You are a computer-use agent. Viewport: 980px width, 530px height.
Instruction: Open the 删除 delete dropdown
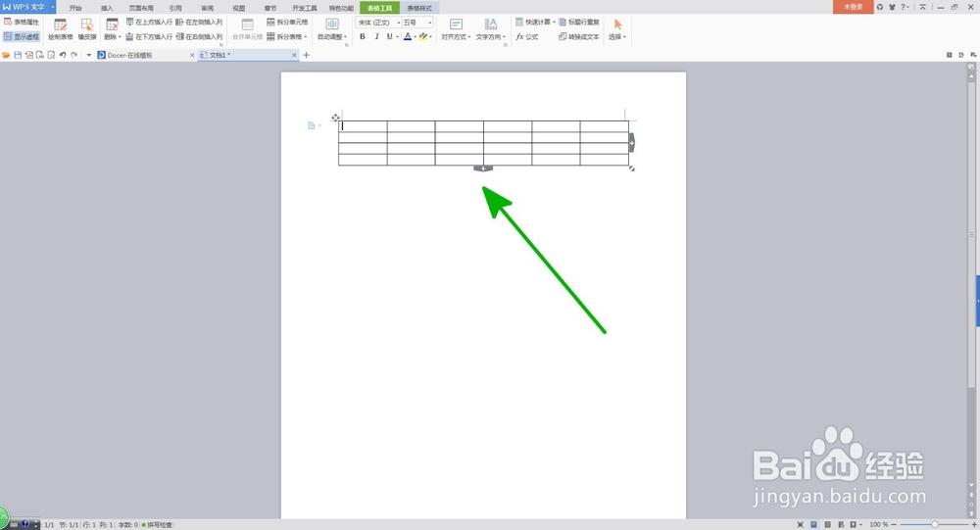click(x=112, y=29)
